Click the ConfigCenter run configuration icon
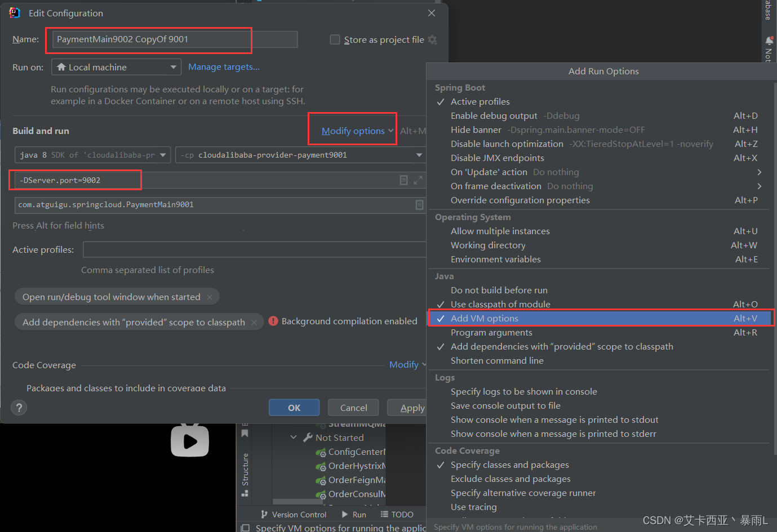 pos(321,452)
